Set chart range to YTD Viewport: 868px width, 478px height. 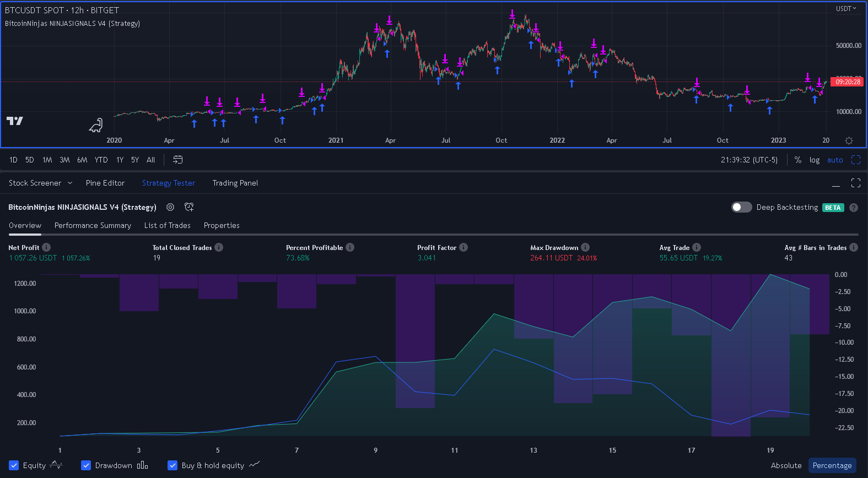tap(101, 160)
